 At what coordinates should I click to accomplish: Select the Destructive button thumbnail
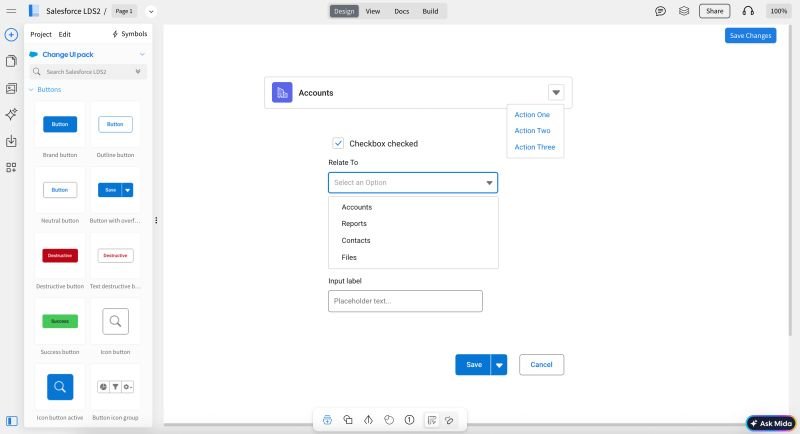(x=60, y=256)
